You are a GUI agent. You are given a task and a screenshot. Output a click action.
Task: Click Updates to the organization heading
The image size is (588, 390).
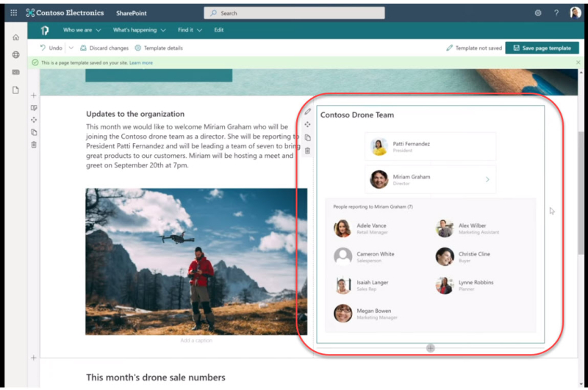[135, 114]
